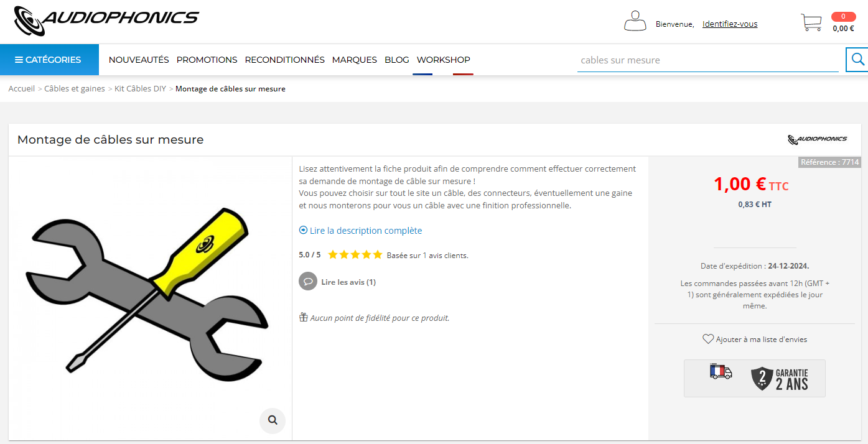Click the Identifiez-vous login link
868x444 pixels.
tap(730, 24)
